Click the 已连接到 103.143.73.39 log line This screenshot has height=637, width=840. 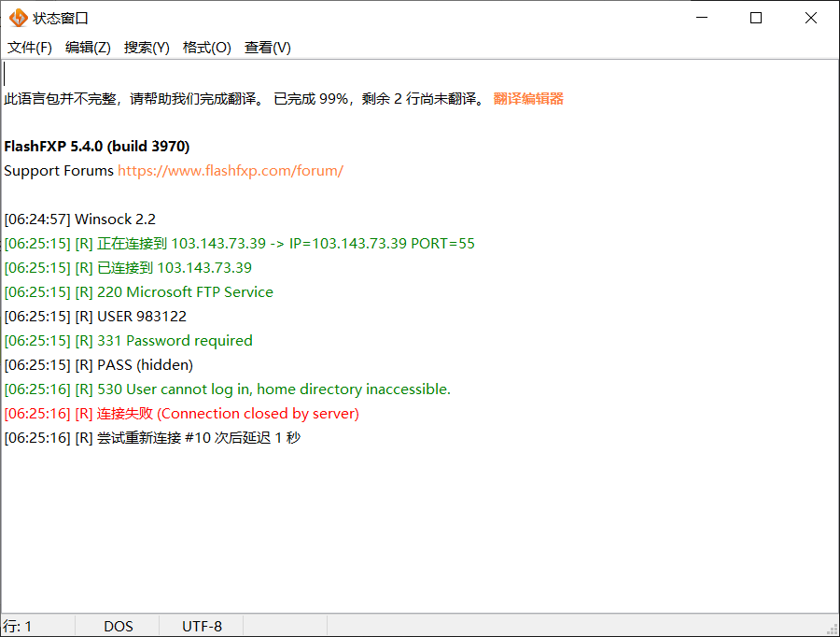point(128,267)
